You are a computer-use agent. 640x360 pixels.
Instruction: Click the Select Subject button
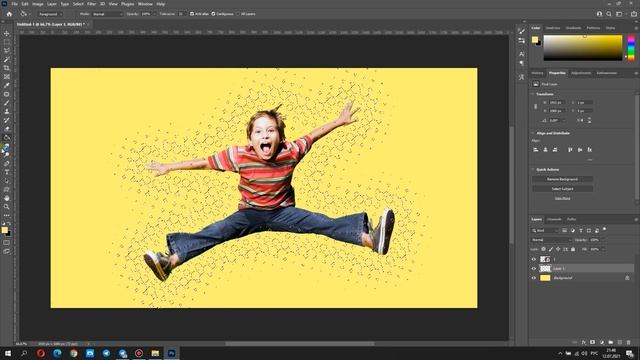pyautogui.click(x=562, y=189)
